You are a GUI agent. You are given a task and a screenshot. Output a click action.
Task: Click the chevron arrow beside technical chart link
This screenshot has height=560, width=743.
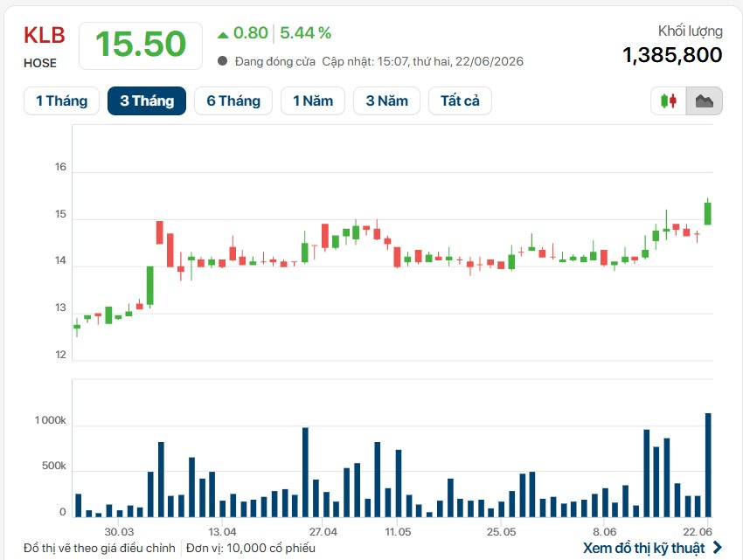pos(718,548)
